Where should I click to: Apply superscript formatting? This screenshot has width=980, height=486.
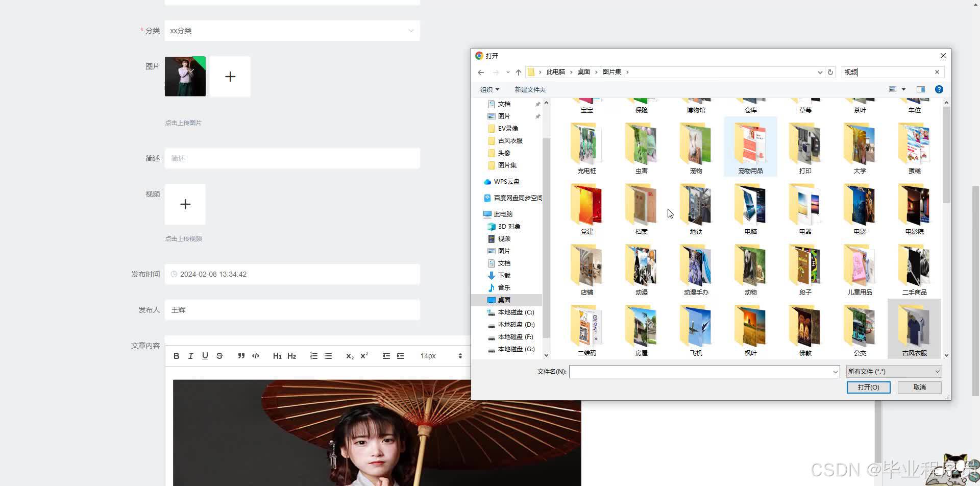(364, 355)
